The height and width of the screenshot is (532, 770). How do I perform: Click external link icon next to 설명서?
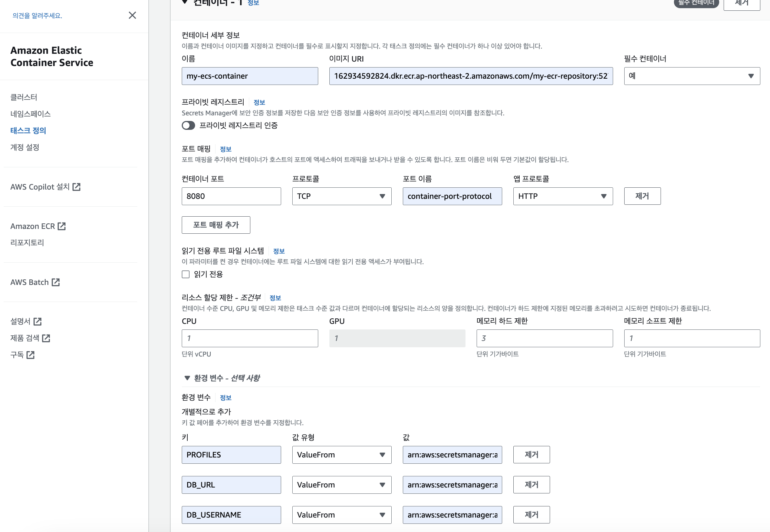37,321
